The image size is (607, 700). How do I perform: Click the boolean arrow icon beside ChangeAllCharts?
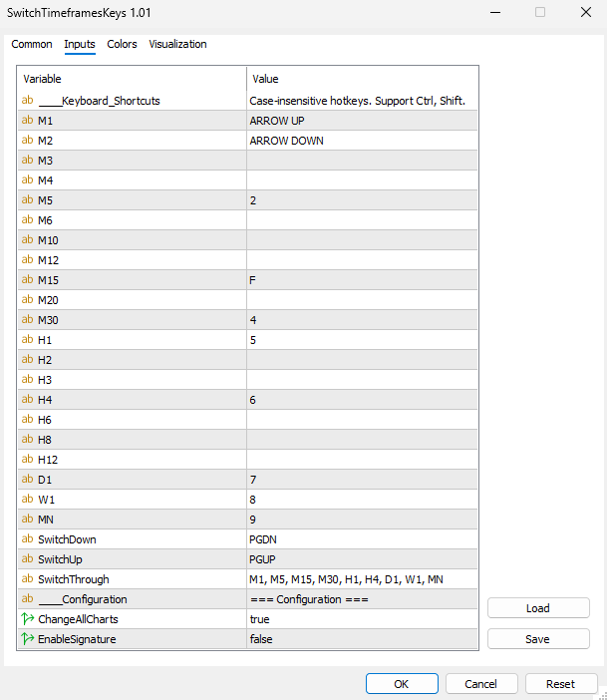27,619
